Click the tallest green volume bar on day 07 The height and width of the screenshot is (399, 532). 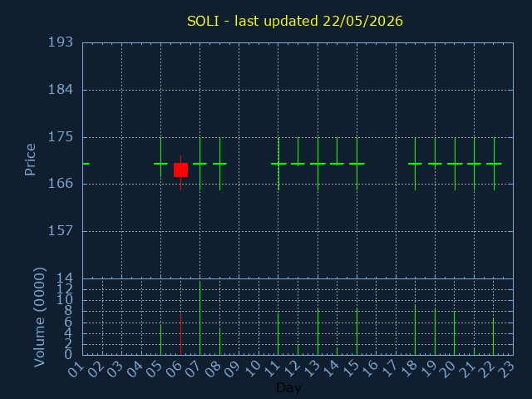click(x=199, y=318)
